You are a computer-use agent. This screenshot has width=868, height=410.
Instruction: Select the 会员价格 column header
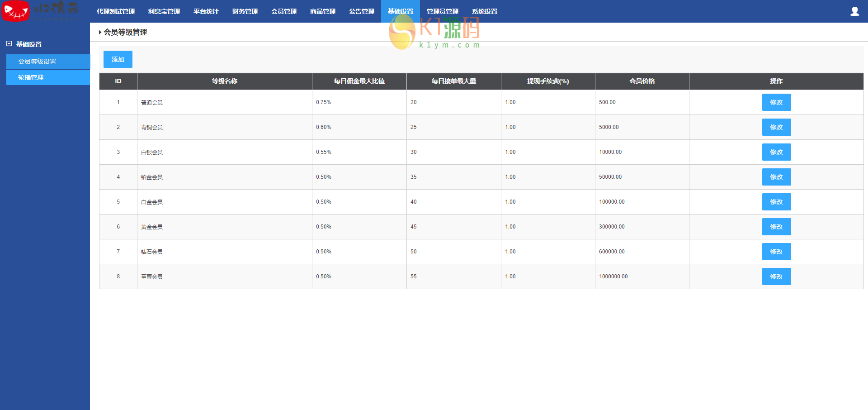point(642,81)
